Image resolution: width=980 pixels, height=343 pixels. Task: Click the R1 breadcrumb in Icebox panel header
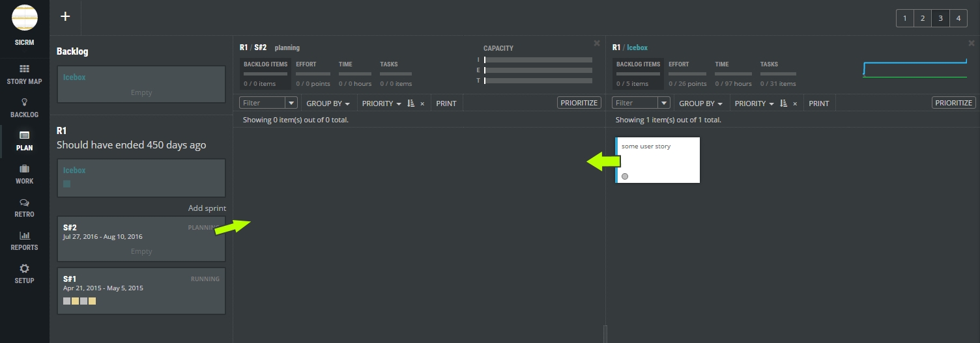coord(616,48)
